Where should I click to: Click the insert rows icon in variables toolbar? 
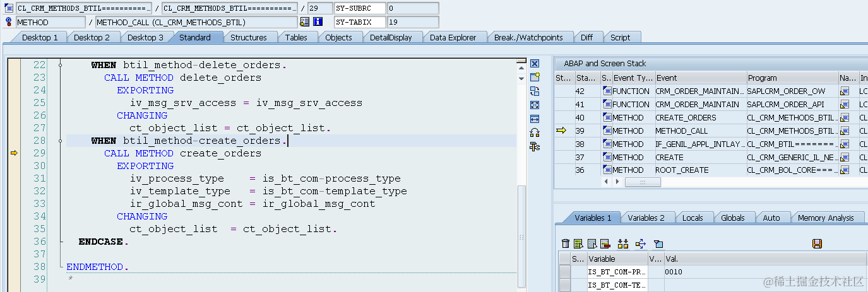coord(578,243)
